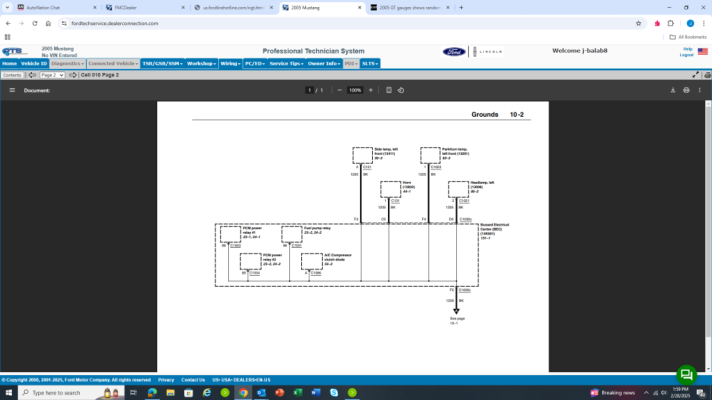Open File Explorer from taskbar
Screen dimensions: 712x400
point(170,393)
